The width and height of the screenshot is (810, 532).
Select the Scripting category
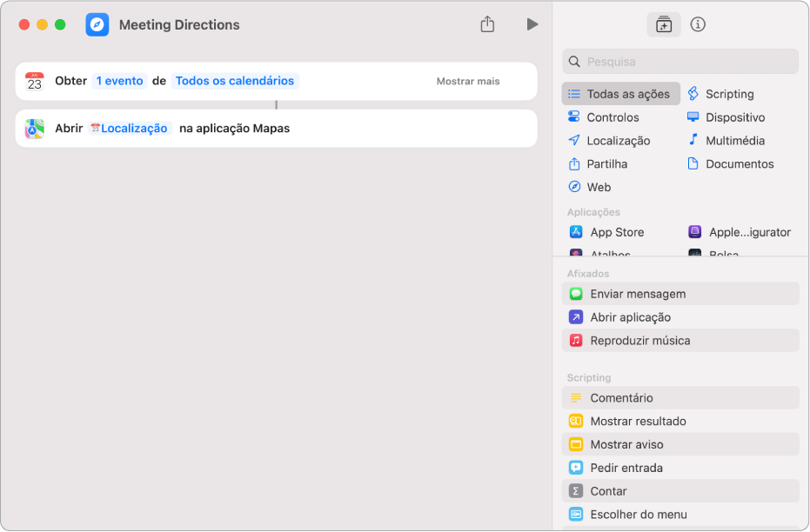720,94
